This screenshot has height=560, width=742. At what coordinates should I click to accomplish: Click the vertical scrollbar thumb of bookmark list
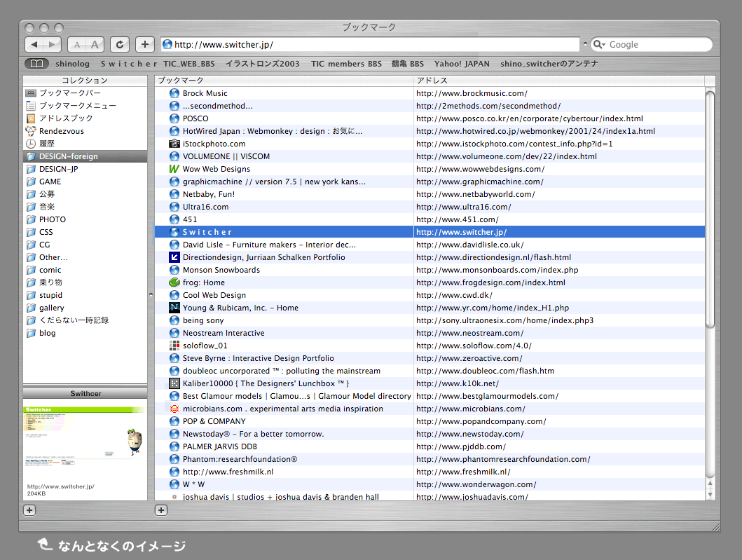(x=710, y=208)
